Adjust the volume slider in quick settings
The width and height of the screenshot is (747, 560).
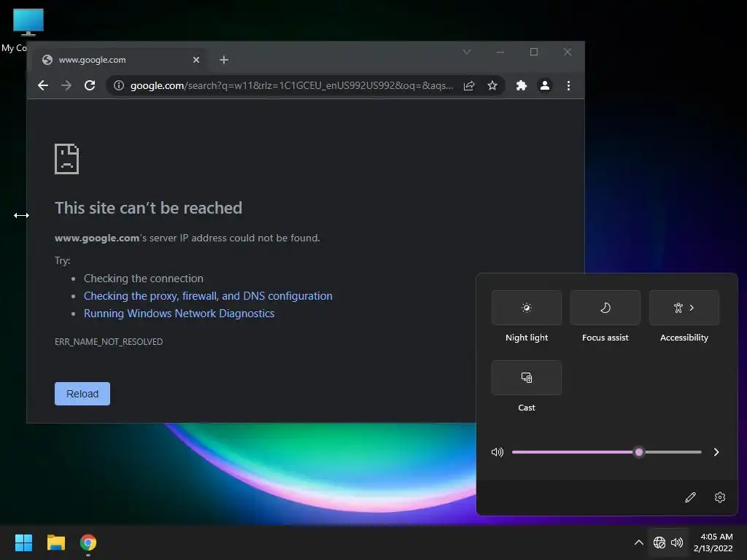point(606,452)
